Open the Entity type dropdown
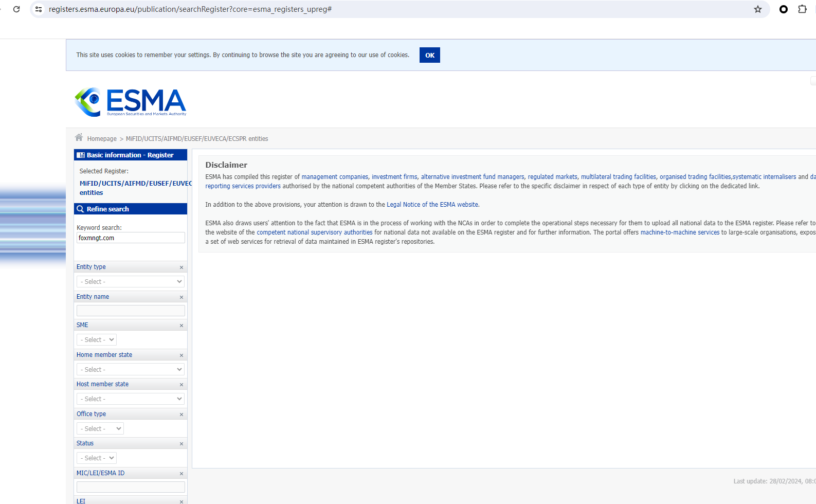Image resolution: width=816 pixels, height=504 pixels. pyautogui.click(x=131, y=282)
